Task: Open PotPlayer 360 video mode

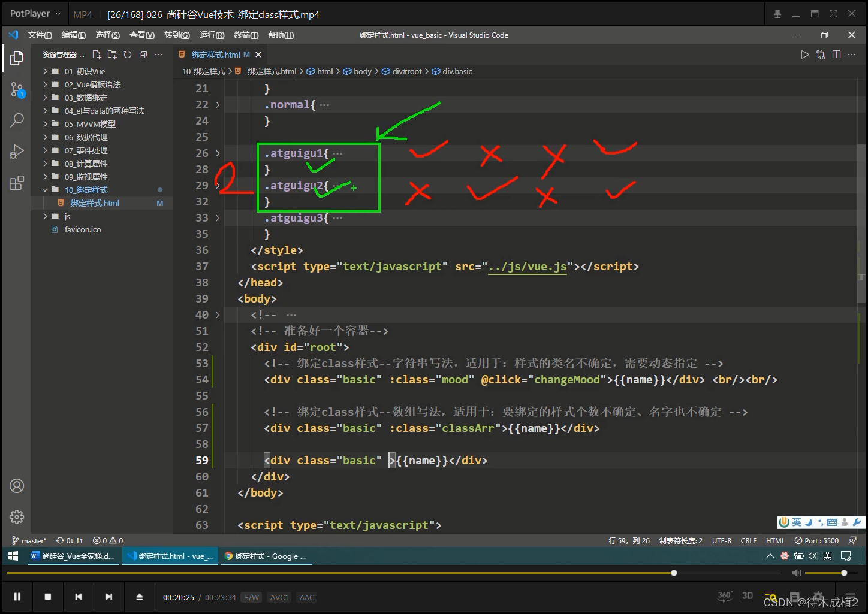Action: 725,596
